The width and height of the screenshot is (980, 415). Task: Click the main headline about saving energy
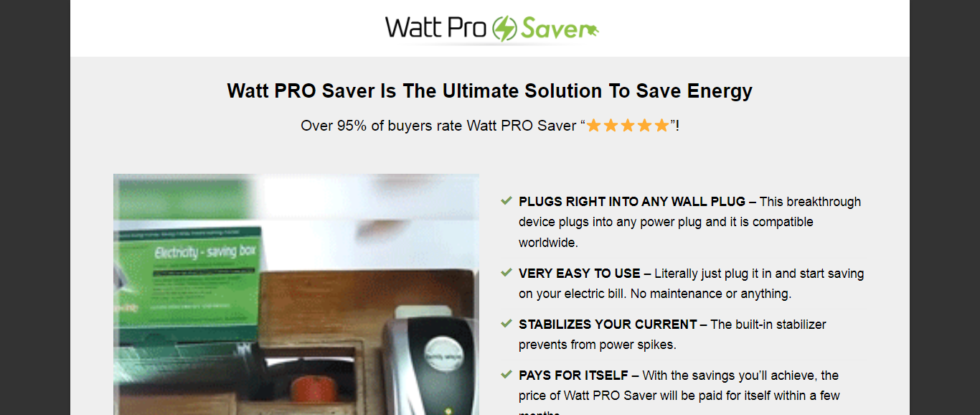click(x=490, y=91)
